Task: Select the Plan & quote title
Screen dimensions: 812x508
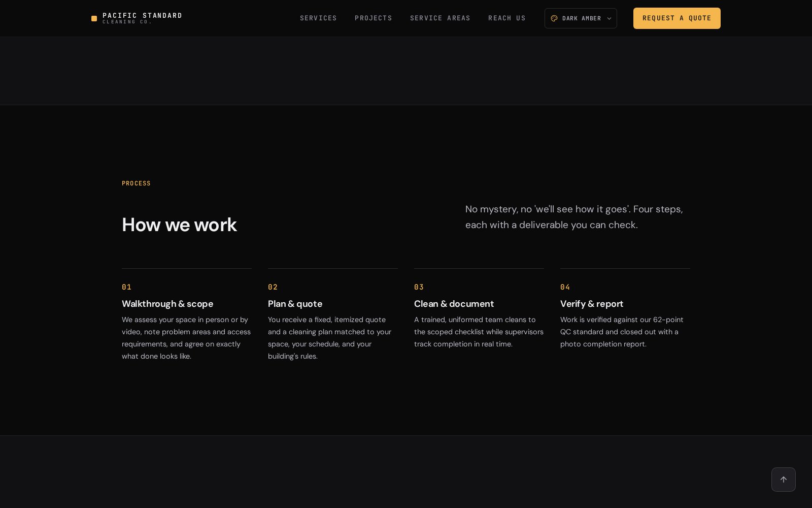Action: (x=295, y=304)
